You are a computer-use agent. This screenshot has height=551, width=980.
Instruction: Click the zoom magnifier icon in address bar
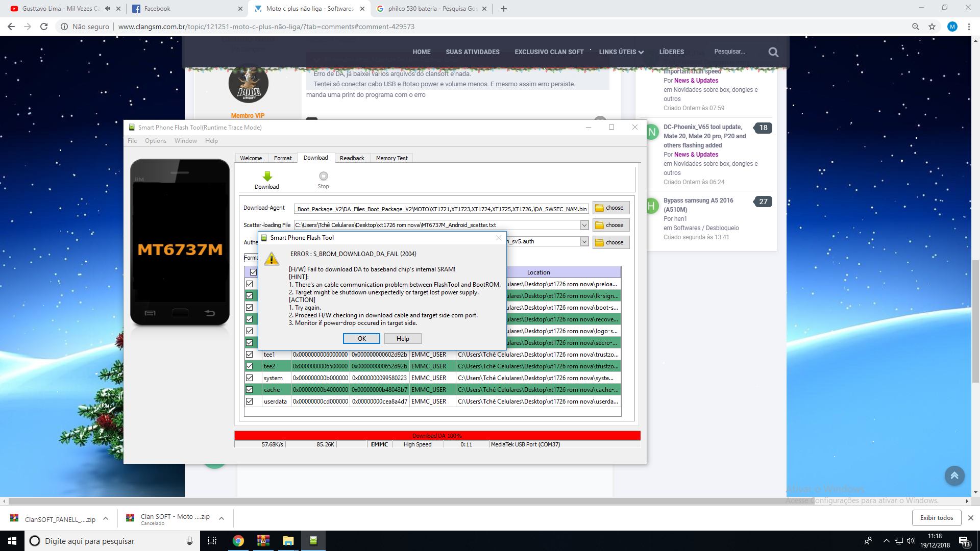[x=916, y=27]
